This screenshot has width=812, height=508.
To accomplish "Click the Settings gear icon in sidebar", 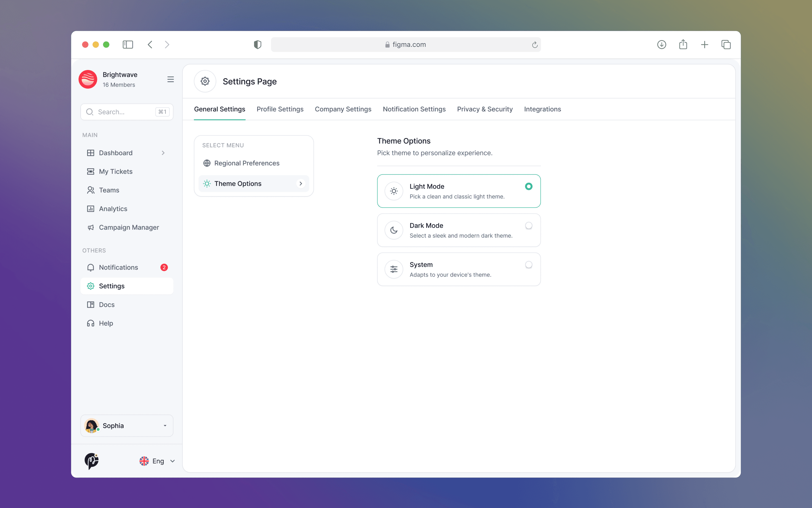I will point(91,286).
